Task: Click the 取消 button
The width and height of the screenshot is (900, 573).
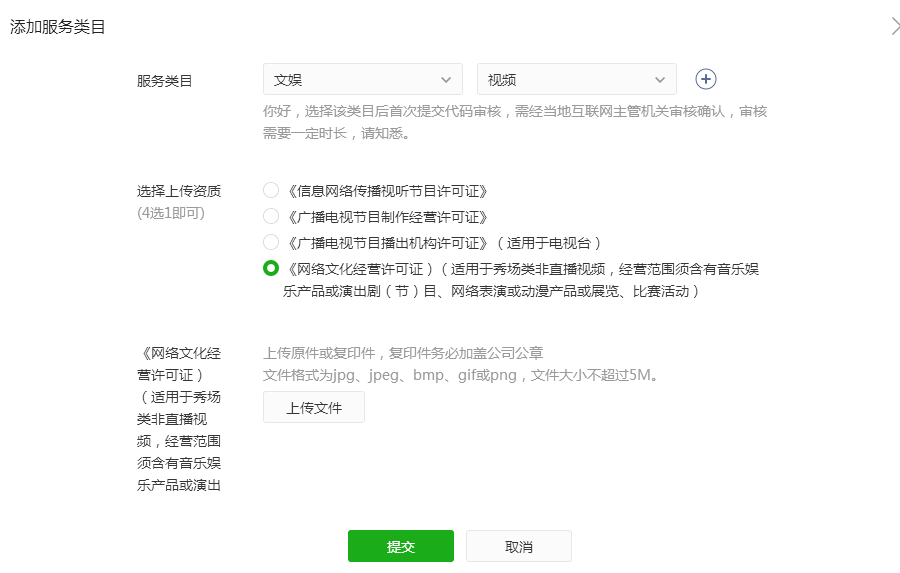Action: coord(519,546)
